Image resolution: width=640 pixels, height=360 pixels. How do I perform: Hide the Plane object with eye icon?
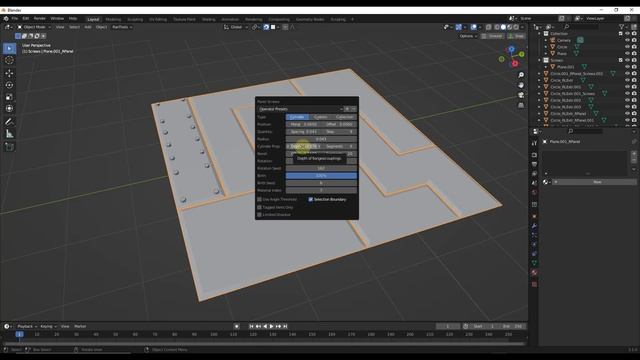coord(627,53)
